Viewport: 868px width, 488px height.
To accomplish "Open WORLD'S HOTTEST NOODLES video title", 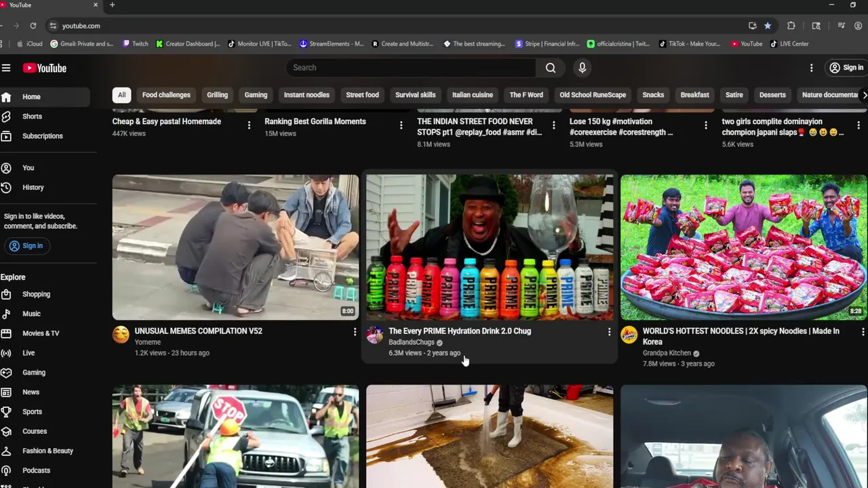I will 741,336.
